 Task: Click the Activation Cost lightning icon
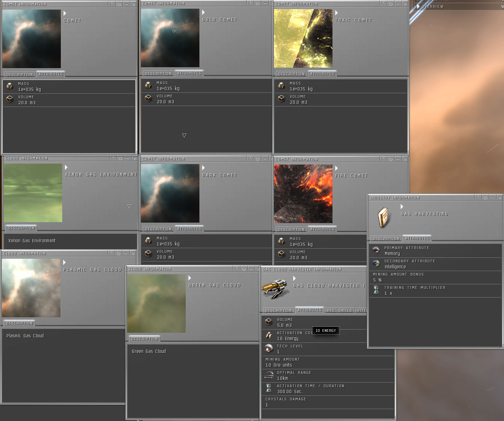268,335
